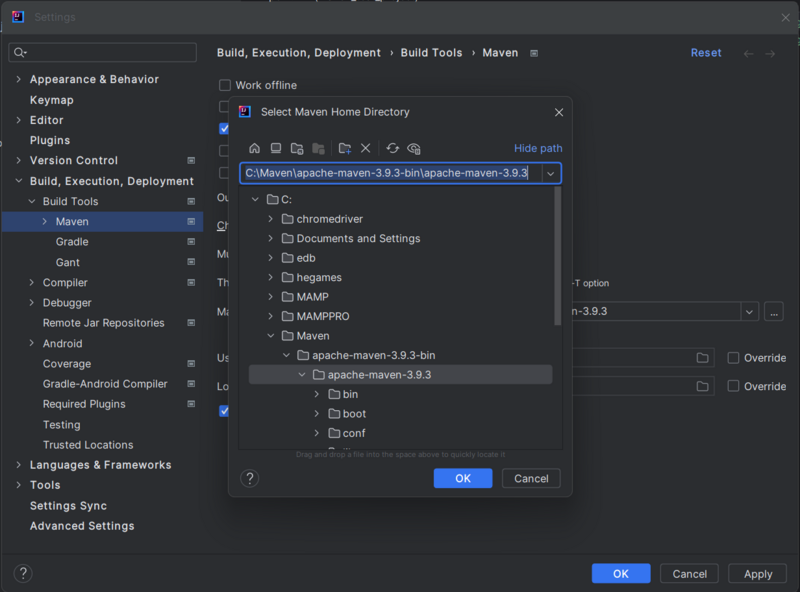Click the folder browse icon beside second Override checkbox

703,386
